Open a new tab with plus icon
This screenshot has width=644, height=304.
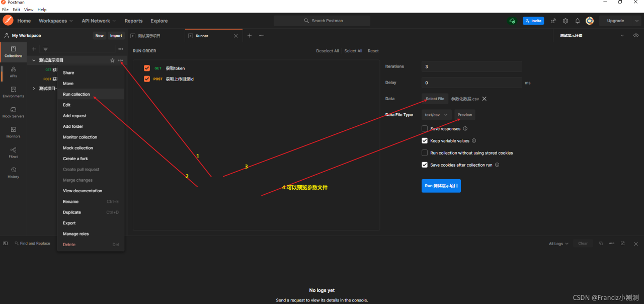point(249,36)
